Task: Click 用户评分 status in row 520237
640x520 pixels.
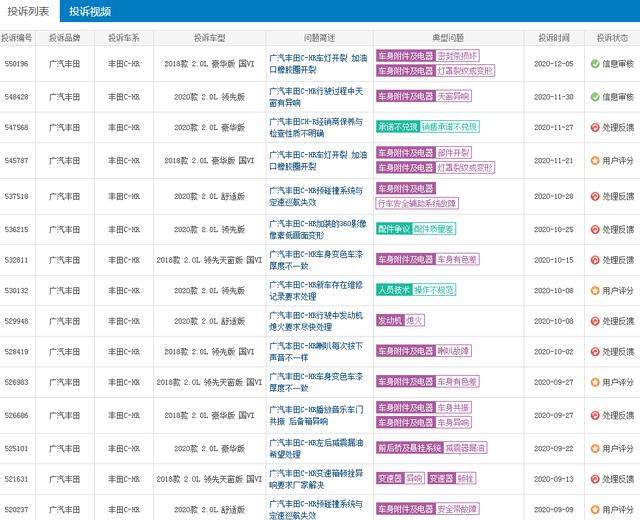Action: (x=618, y=509)
